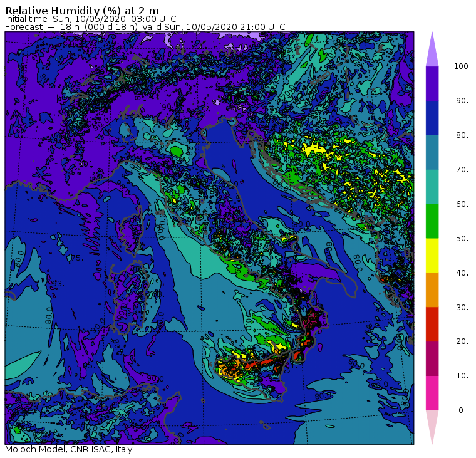This screenshot has width=476, height=458.
Task: Click the teal 60–70 colorbar segment
Action: coord(432,187)
